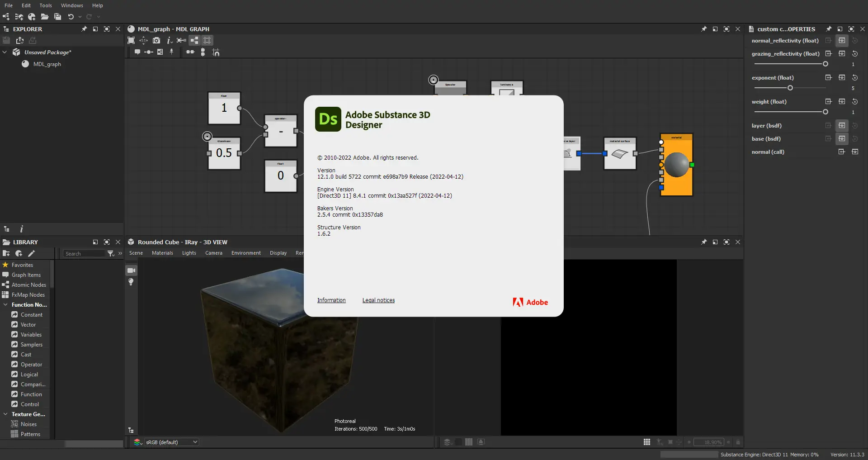The image size is (868, 460).
Task: Click the light bulb icon in the 3D view
Action: point(131,282)
